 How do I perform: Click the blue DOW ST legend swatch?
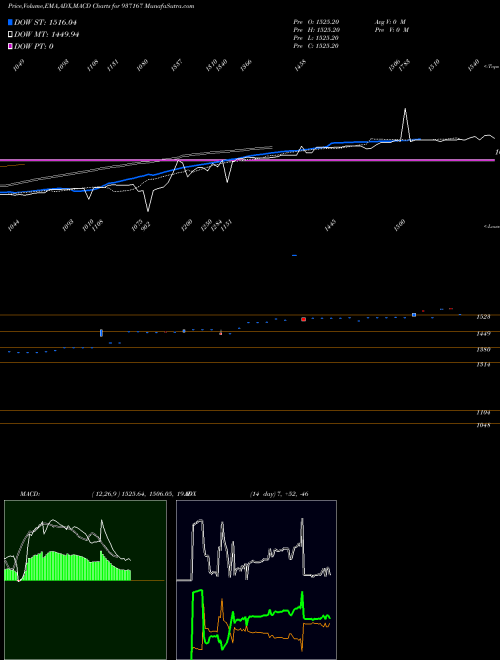10,22
